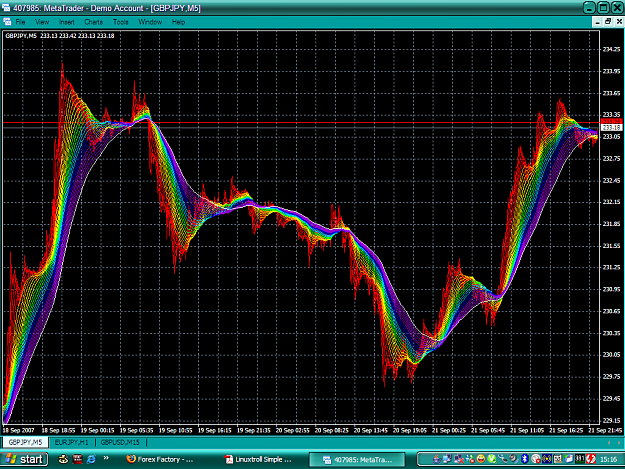This screenshot has height=469, width=625.
Task: Click the MetaTrader icon in the title bar
Action: click(x=6, y=8)
